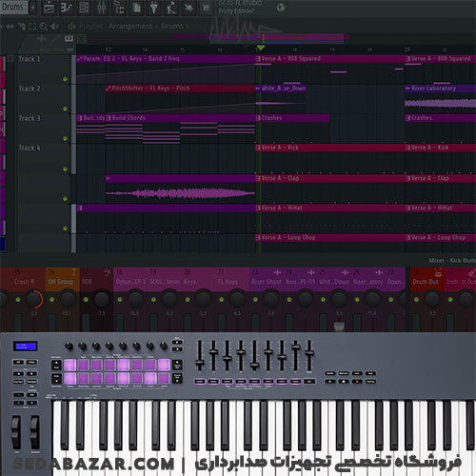Open the Drums breadcrumb menu in Playlist title
The width and height of the screenshot is (476, 476).
(x=172, y=26)
